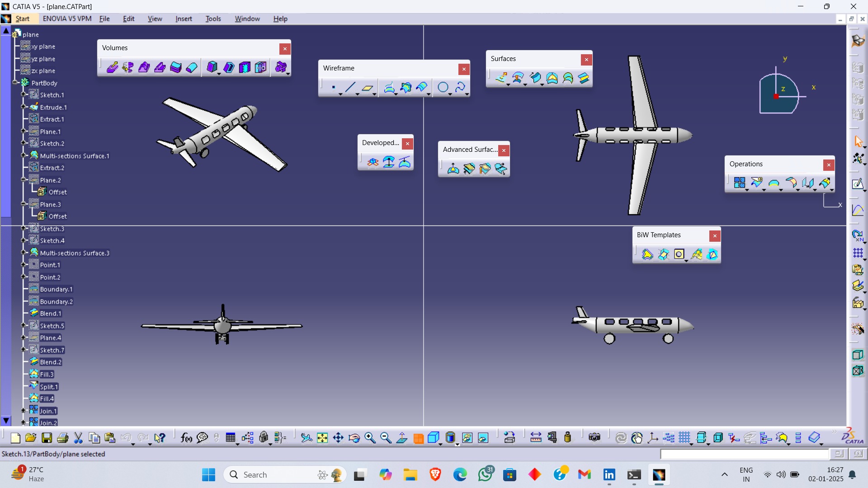Choose the Fill tool in Surfaces toolbar
868x488 pixels.
coord(552,78)
